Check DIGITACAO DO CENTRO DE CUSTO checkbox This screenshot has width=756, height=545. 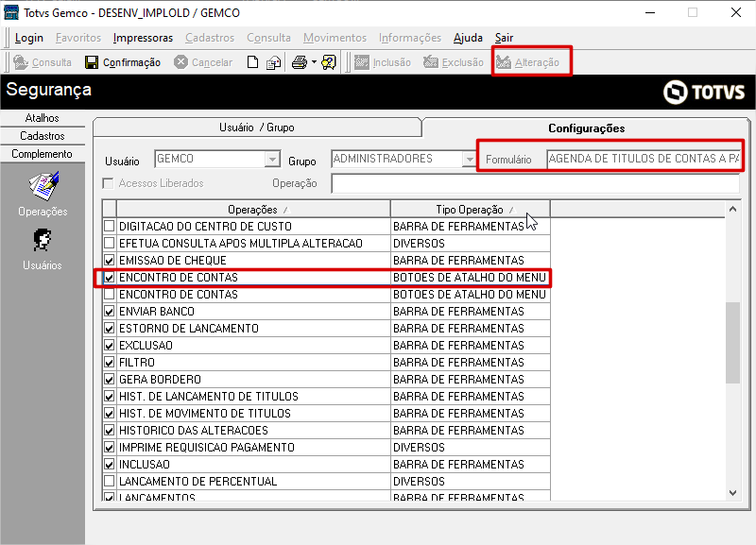[110, 226]
